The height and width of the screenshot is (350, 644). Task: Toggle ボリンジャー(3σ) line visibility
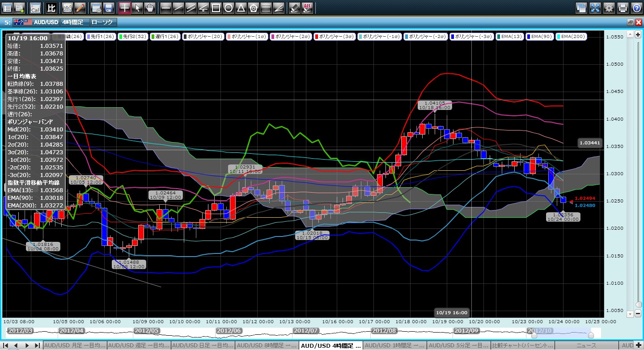[335, 37]
